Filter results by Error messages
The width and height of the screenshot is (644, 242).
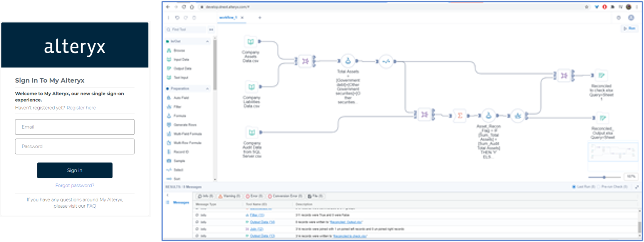(x=254, y=196)
